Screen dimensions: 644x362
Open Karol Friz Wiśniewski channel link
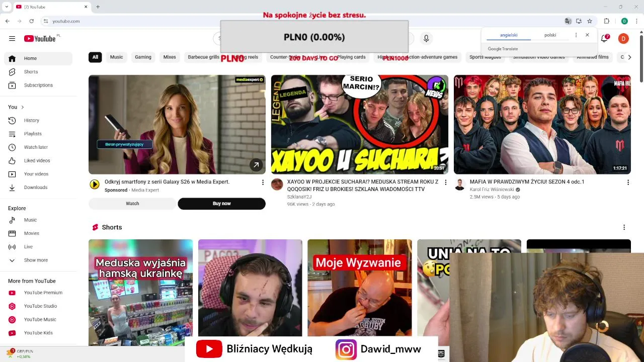click(492, 190)
